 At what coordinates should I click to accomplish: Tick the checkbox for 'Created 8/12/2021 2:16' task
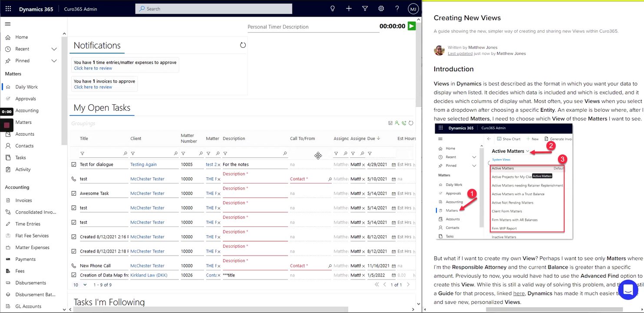[74, 237]
